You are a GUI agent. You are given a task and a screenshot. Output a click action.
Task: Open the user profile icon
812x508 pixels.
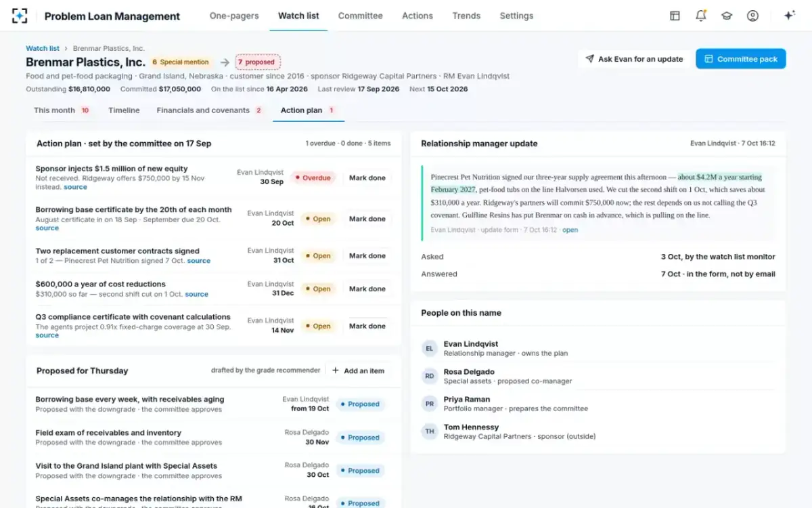752,16
